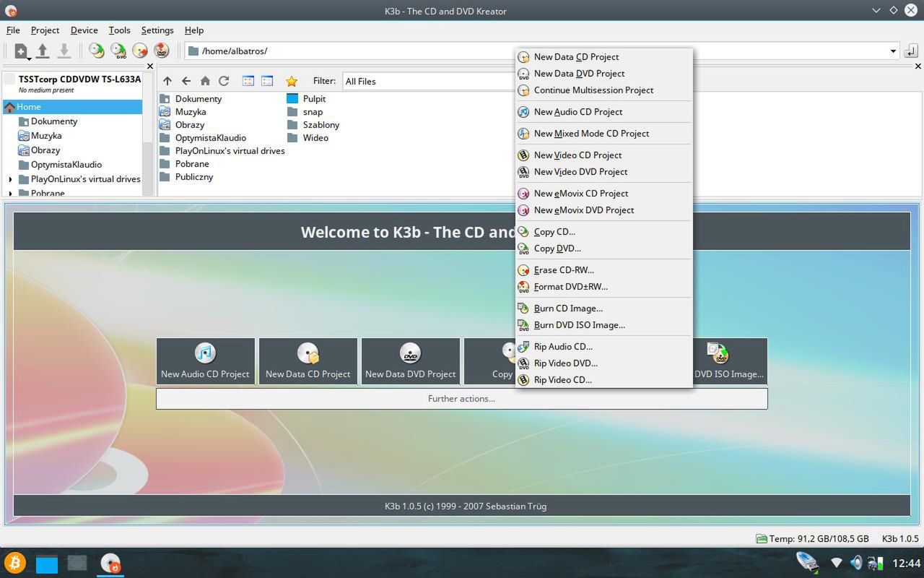The height and width of the screenshot is (578, 924).
Task: Click the New Project toolbar icon
Action: tap(21, 51)
